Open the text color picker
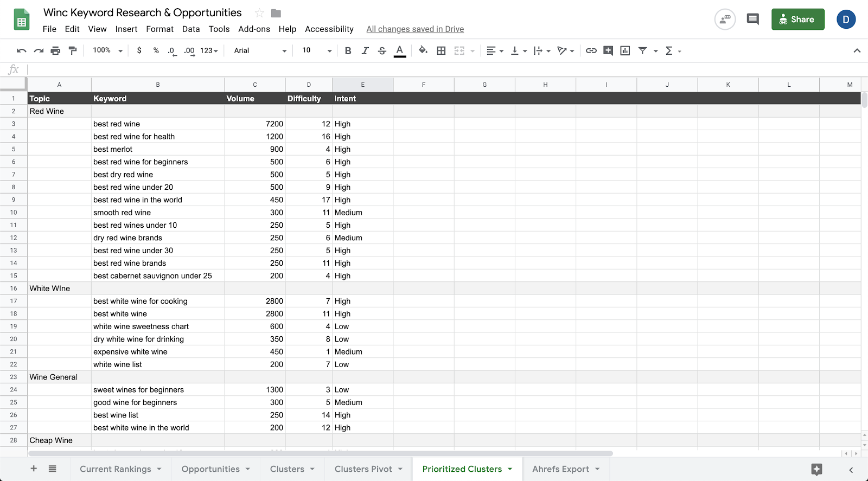The image size is (868, 481). pyautogui.click(x=400, y=50)
